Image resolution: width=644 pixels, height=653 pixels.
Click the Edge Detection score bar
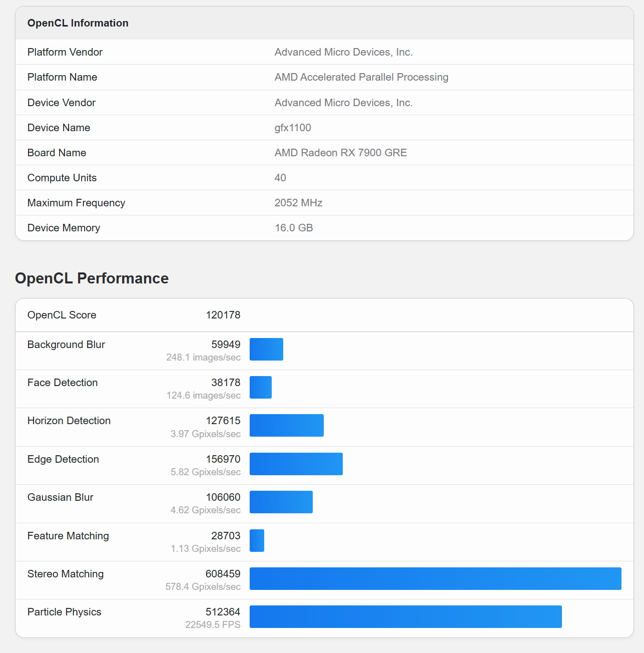pos(296,464)
